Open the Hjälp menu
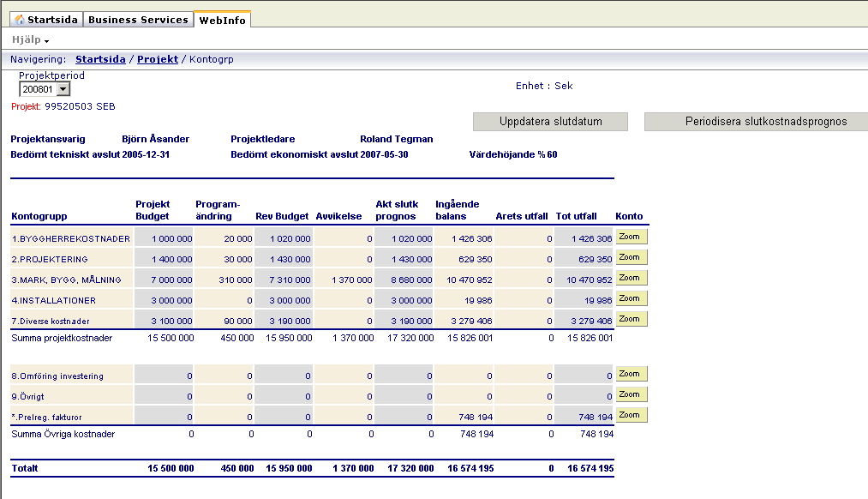The width and height of the screenshot is (868, 499). [x=31, y=40]
